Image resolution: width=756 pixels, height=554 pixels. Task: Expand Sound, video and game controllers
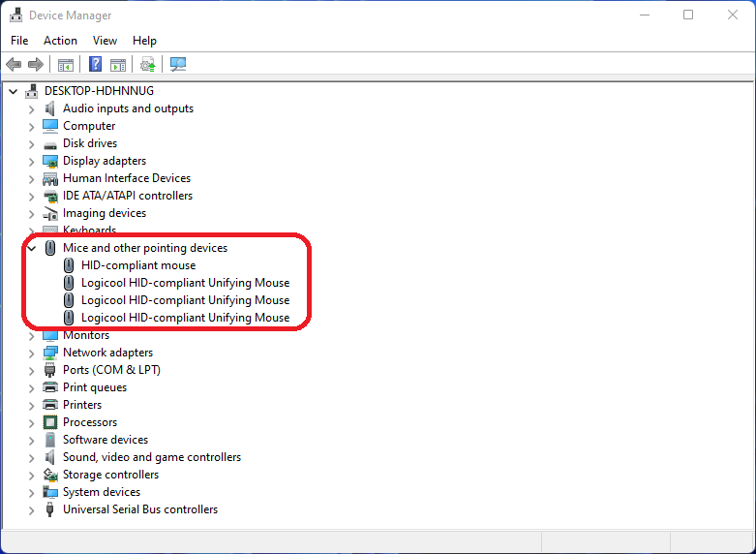point(31,458)
